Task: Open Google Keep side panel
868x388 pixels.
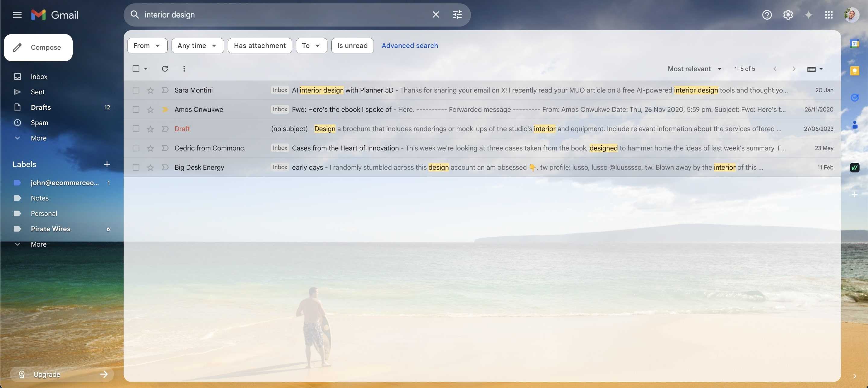Action: pyautogui.click(x=854, y=71)
